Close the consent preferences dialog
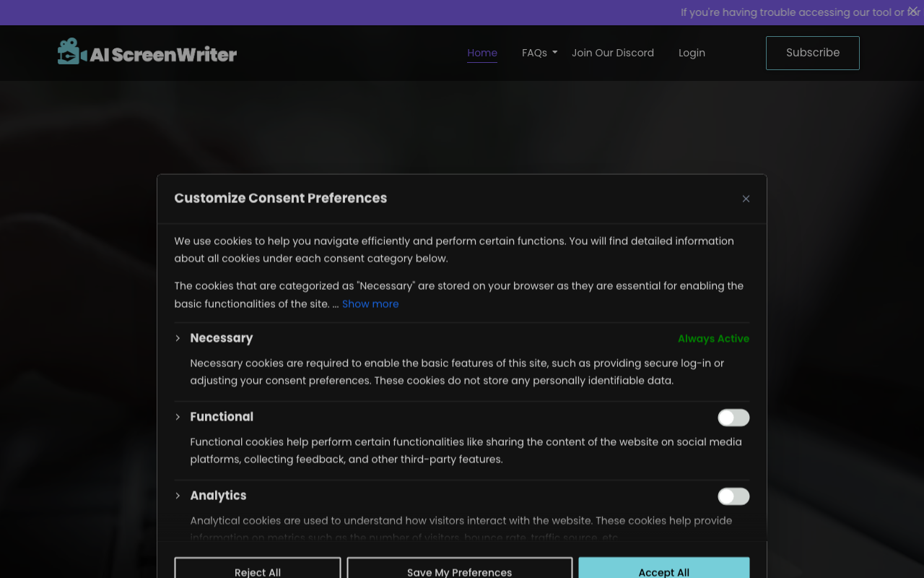The image size is (924, 578). pos(746,199)
